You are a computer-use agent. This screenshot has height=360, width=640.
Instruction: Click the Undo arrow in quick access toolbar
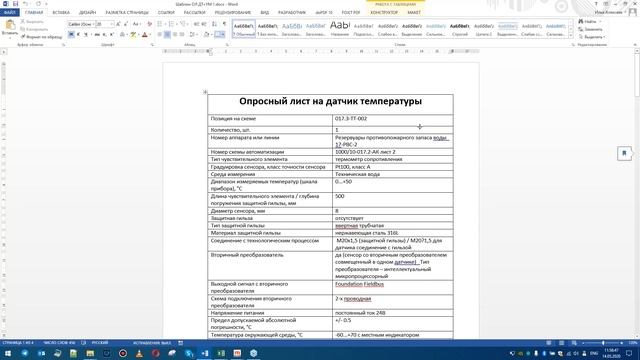pyautogui.click(x=25, y=4)
